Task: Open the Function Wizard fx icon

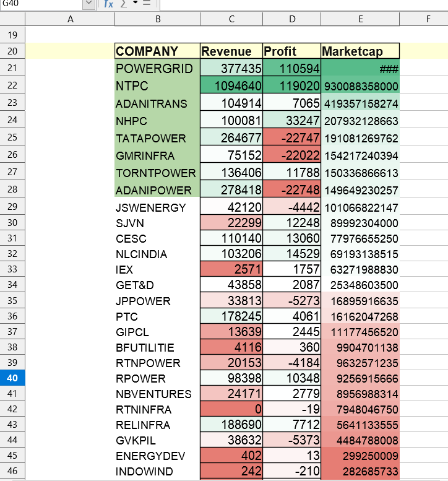Action: pos(108,4)
